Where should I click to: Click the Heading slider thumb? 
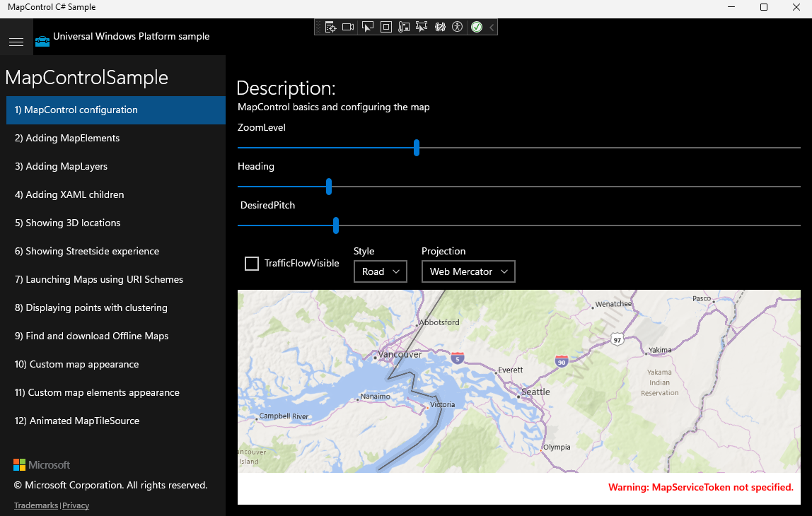pos(329,187)
